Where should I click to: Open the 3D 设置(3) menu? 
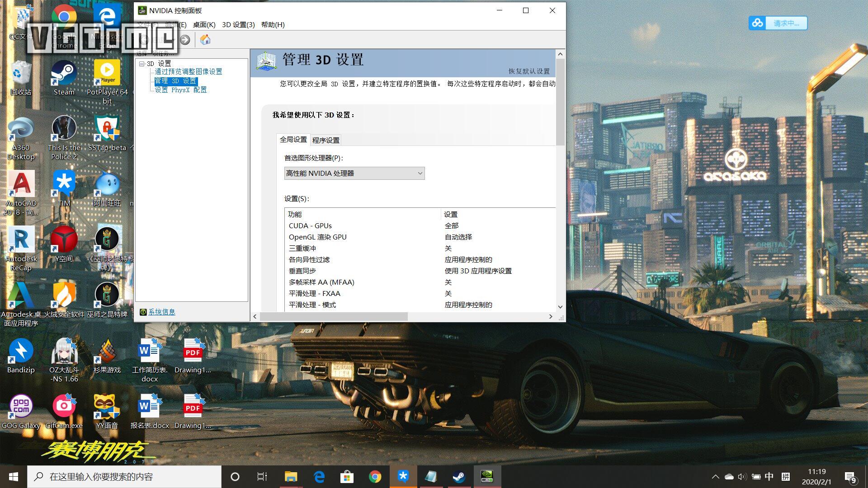(238, 24)
